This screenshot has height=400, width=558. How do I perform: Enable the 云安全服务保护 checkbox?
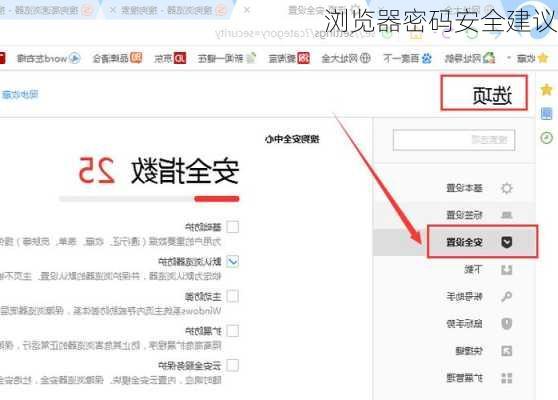[x=233, y=365]
